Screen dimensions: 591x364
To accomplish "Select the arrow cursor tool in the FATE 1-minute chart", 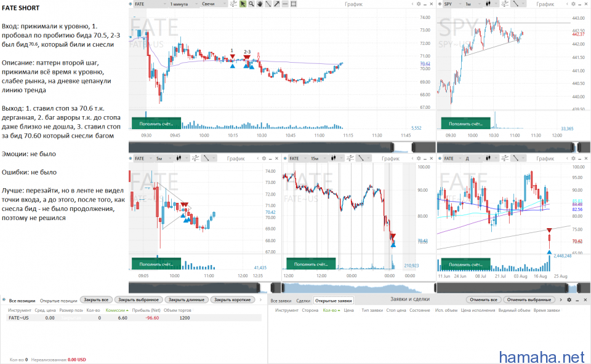I will [243, 4].
